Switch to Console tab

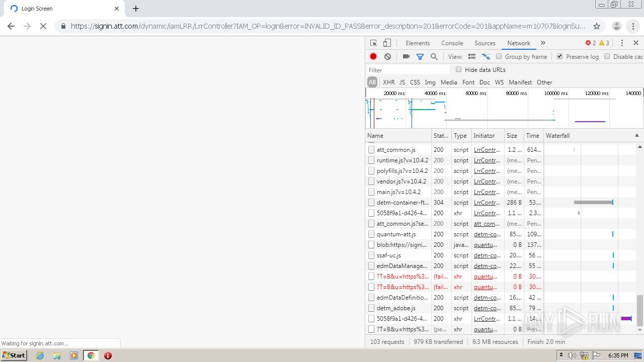(452, 43)
